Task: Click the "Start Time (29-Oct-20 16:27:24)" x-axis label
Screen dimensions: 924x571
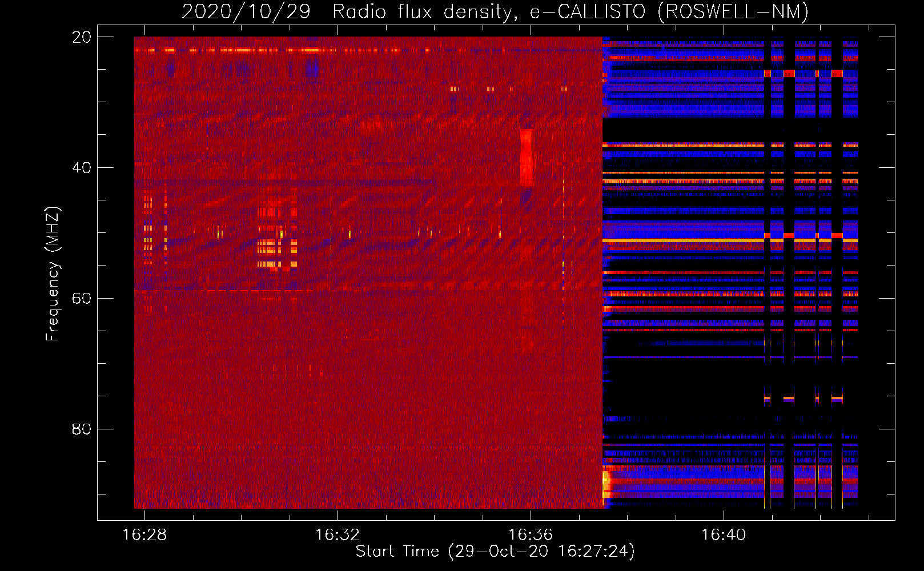Action: point(495,552)
